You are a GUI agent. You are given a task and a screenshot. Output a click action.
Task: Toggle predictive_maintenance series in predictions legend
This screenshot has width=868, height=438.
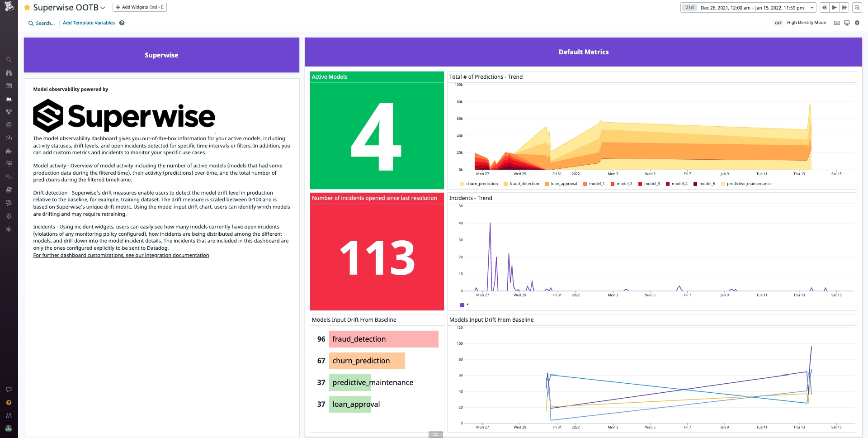coord(749,184)
